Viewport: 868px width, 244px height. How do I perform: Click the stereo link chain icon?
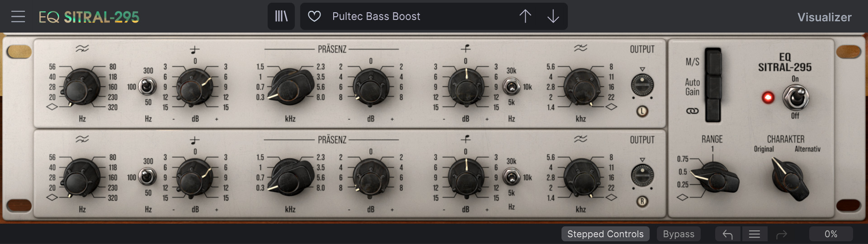(x=692, y=111)
